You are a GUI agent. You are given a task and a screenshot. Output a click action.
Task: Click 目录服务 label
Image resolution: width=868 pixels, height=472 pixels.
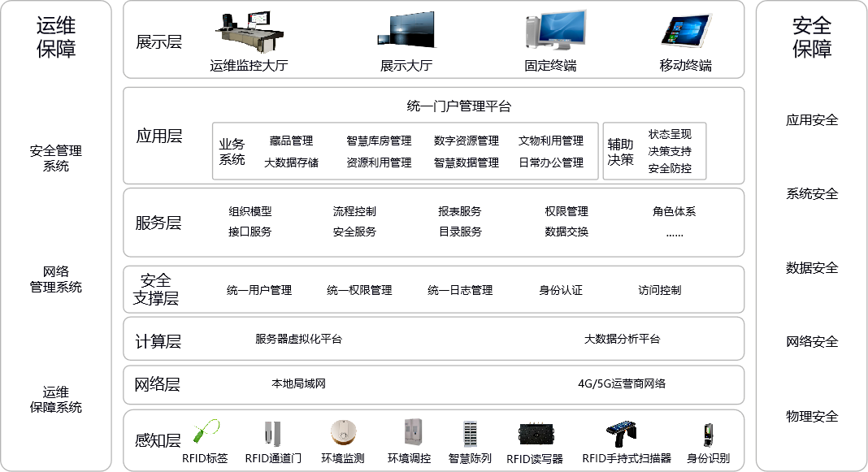pos(460,232)
